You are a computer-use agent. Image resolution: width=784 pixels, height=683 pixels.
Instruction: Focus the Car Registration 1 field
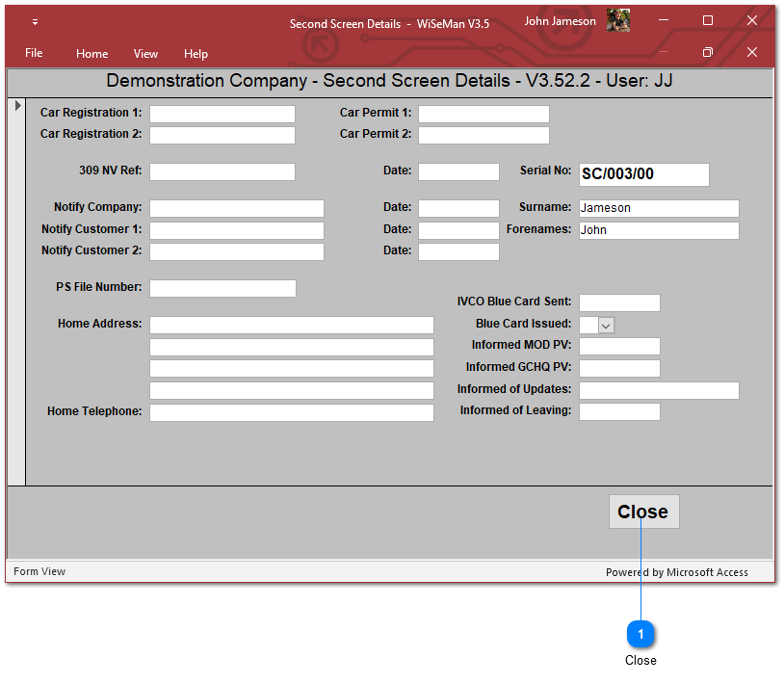pos(222,114)
